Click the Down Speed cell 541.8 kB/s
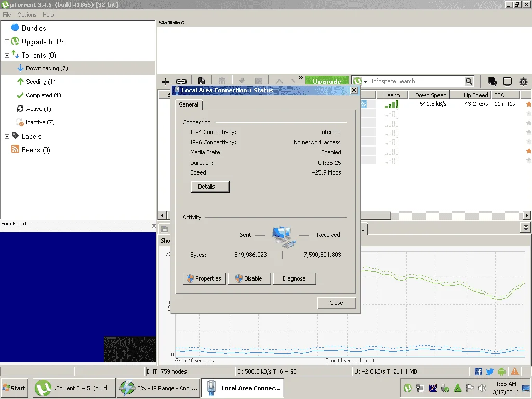532x399 pixels. tap(433, 104)
